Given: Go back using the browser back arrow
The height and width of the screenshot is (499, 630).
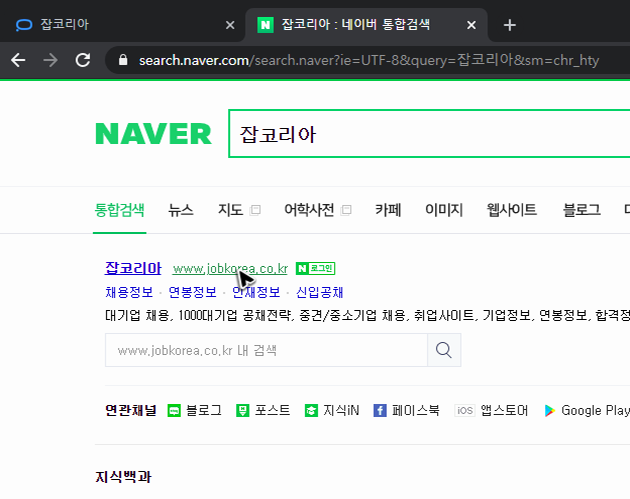Looking at the screenshot, I should [18, 60].
